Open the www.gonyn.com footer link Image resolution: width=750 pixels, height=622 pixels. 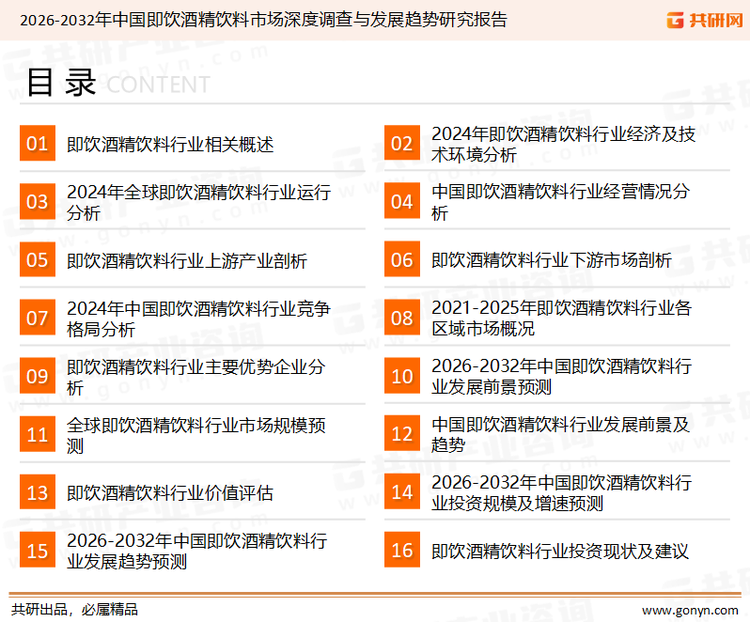click(x=690, y=611)
